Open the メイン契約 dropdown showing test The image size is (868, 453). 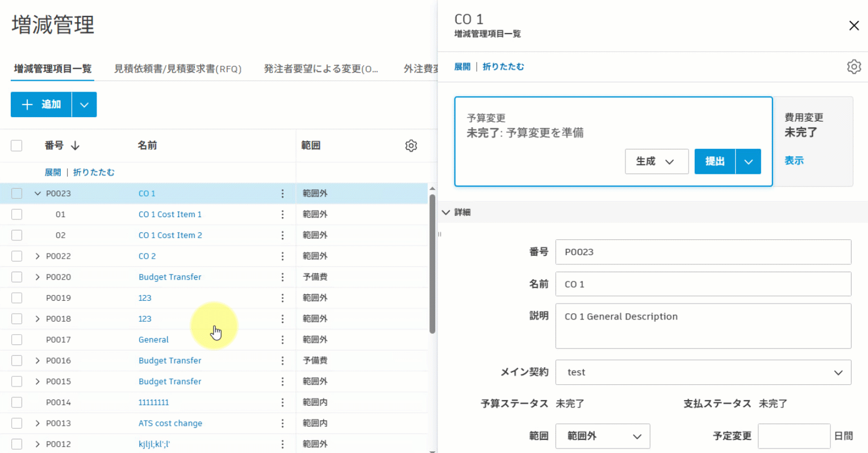(703, 372)
